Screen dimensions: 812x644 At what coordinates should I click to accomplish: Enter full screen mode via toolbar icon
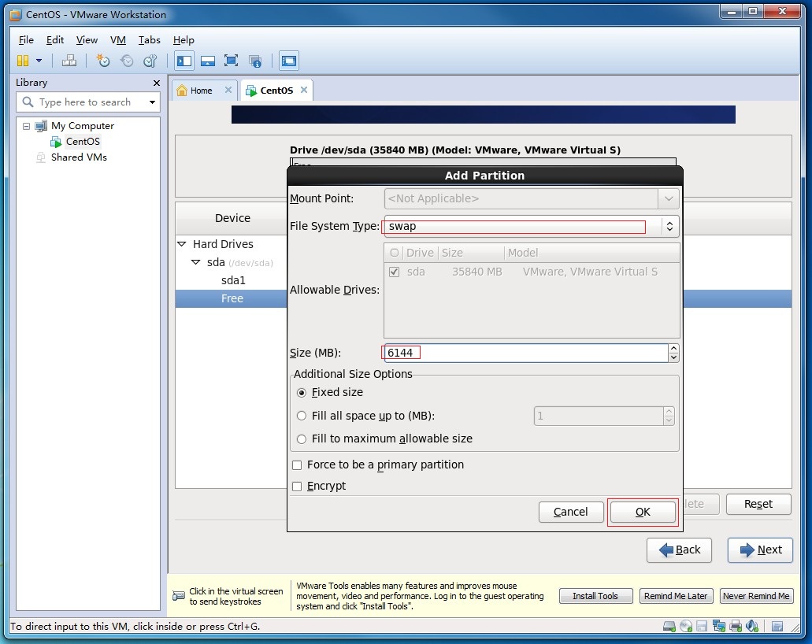231,61
